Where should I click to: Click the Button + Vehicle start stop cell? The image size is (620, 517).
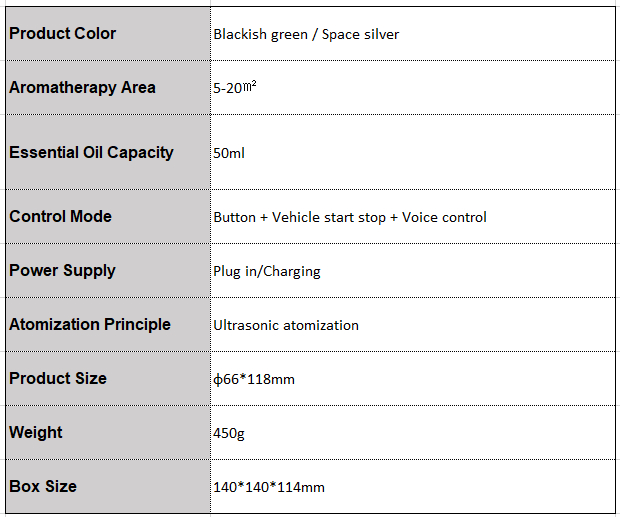413,217
